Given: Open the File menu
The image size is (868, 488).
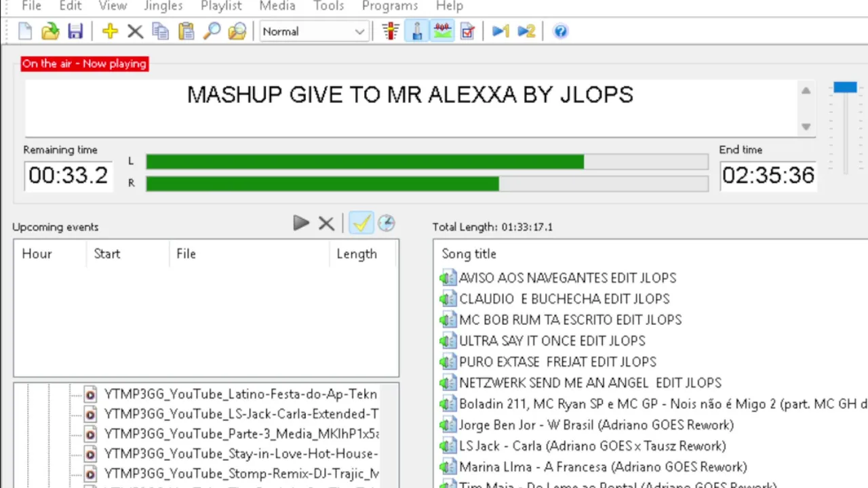Looking at the screenshot, I should [x=31, y=6].
